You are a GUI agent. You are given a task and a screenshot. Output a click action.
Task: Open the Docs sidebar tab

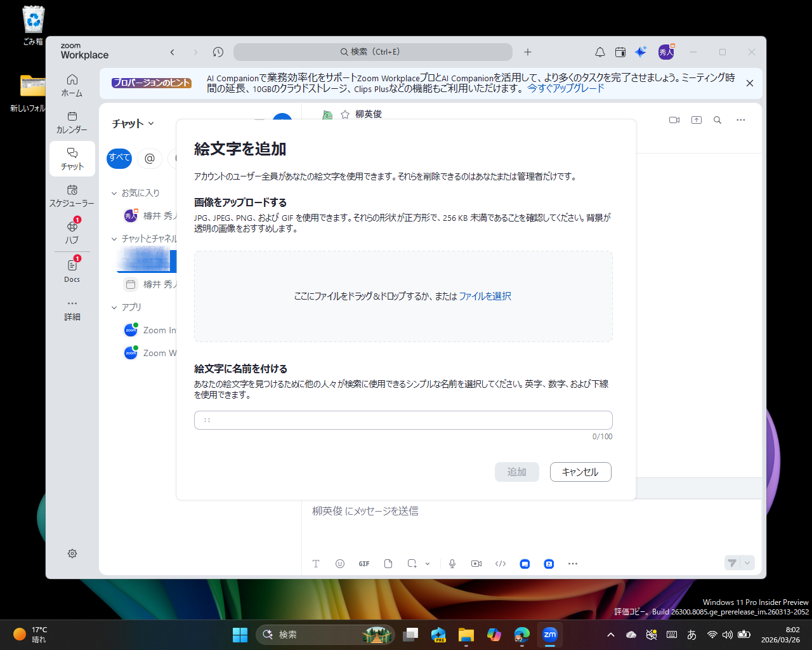(72, 270)
